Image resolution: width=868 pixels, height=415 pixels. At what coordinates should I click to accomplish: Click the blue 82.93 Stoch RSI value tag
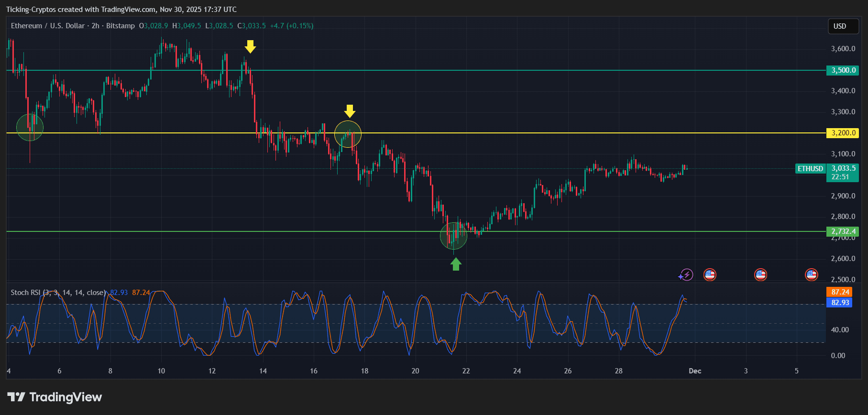tap(839, 302)
